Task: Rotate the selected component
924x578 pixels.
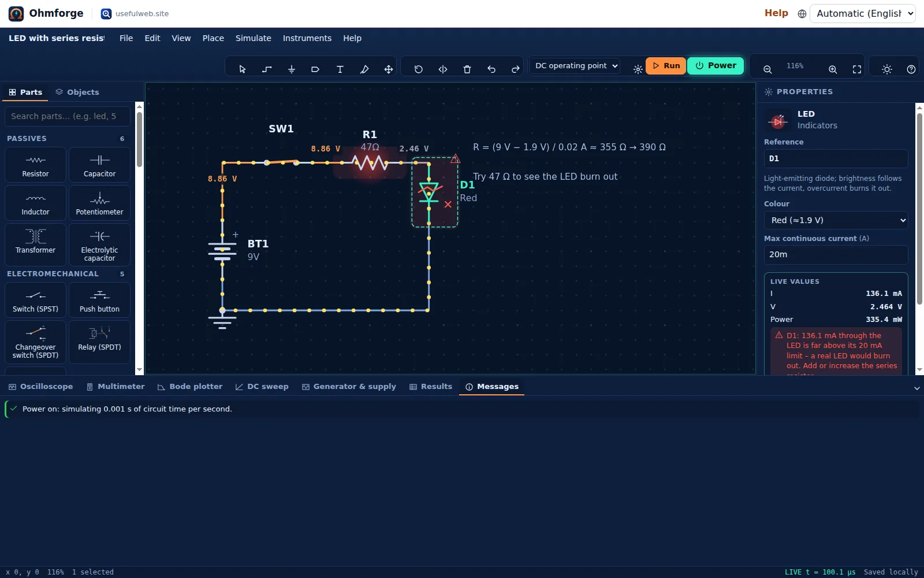Action: (419, 69)
